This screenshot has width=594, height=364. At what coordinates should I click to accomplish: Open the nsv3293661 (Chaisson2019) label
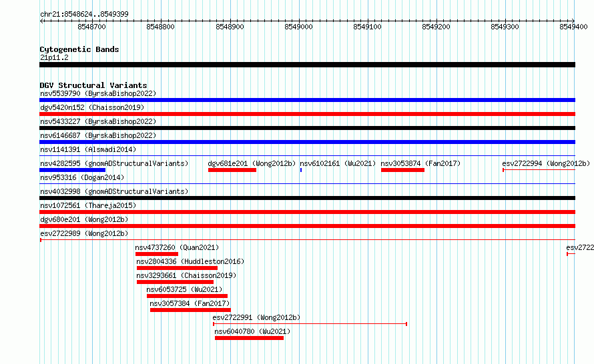point(186,275)
